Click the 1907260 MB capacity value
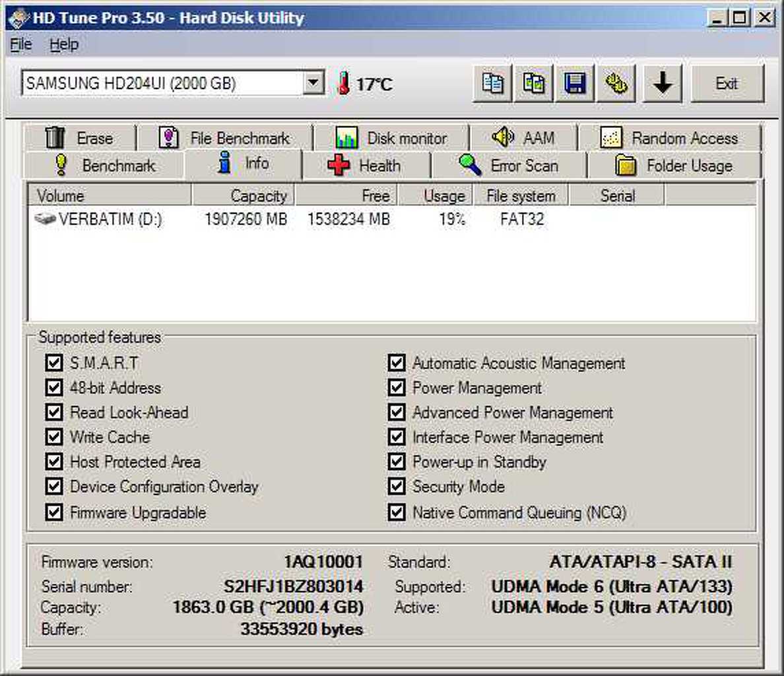The height and width of the screenshot is (676, 784). (x=245, y=219)
